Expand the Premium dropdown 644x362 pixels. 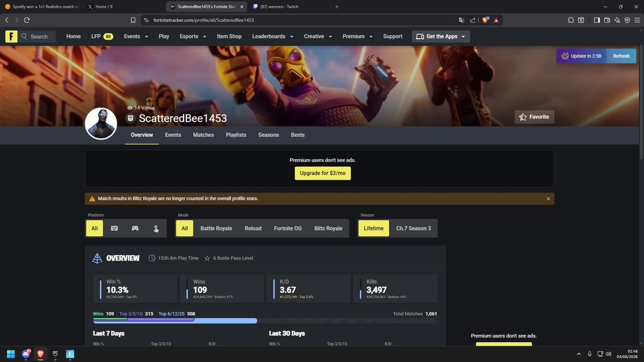pyautogui.click(x=357, y=36)
